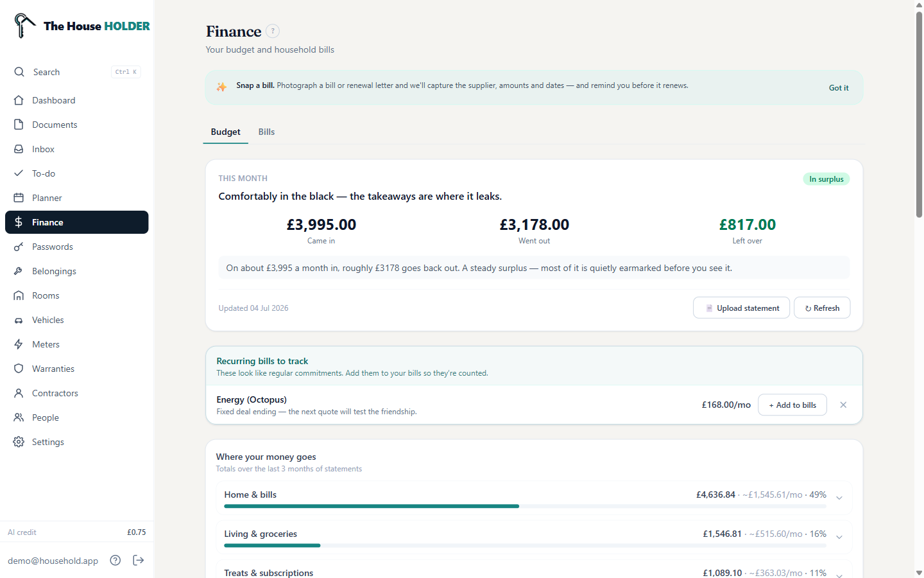Click the Vehicles car icon

pos(19,320)
